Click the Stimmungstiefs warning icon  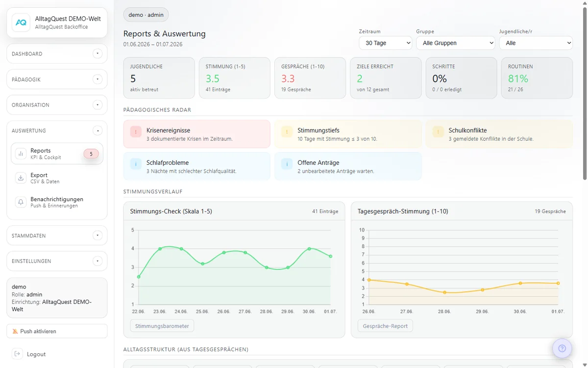pos(287,131)
